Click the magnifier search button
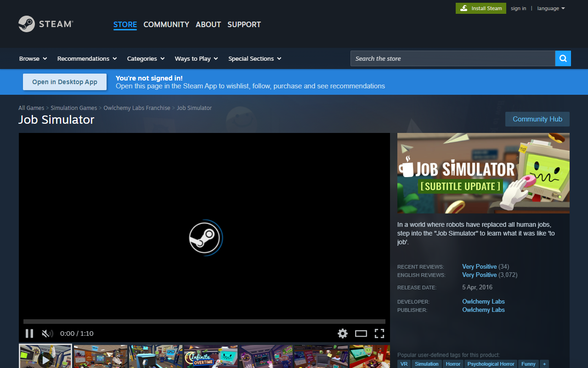This screenshot has width=588, height=368. (563, 58)
